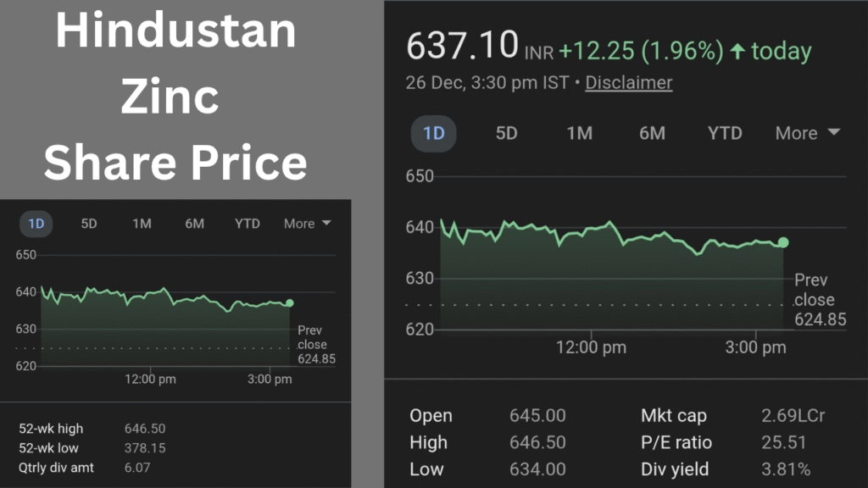Click the green endpoint dot on right chart

782,241
